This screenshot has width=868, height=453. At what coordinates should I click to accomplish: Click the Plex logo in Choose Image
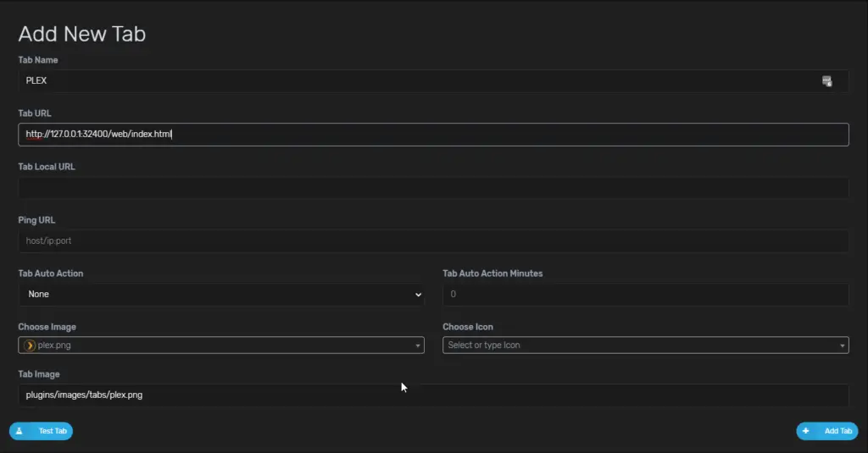pyautogui.click(x=30, y=345)
